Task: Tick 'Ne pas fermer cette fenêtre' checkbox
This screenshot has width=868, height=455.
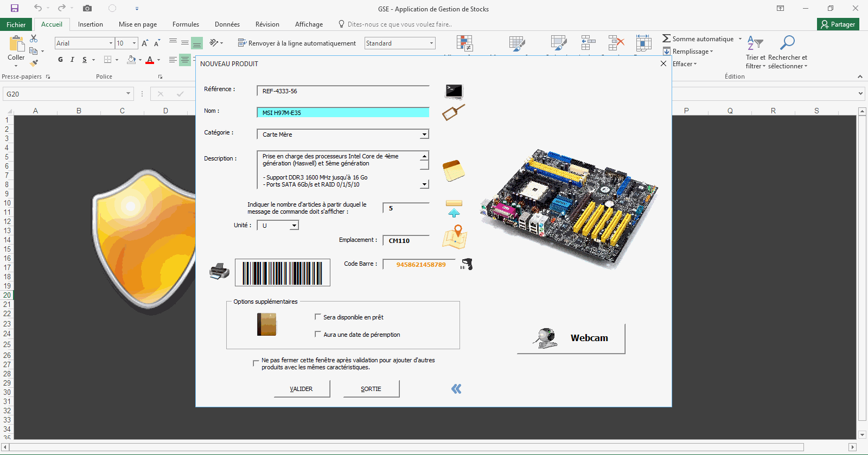Action: click(x=256, y=363)
